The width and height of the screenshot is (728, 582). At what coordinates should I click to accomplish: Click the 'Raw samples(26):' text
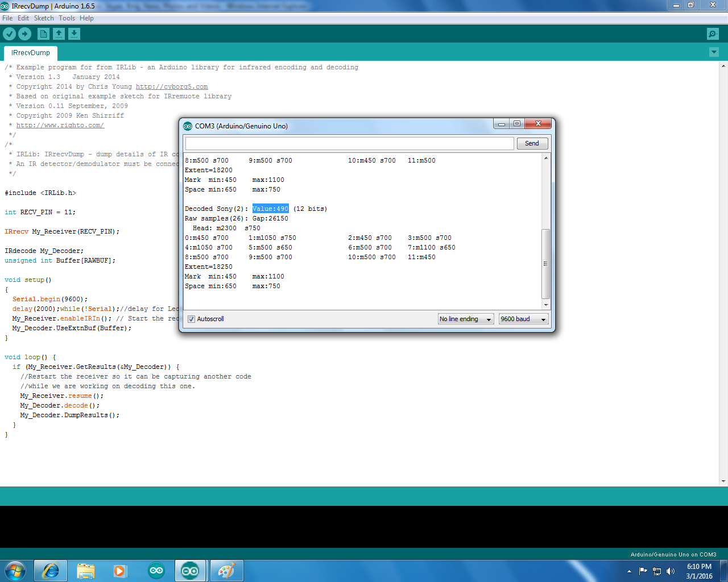[217, 219]
